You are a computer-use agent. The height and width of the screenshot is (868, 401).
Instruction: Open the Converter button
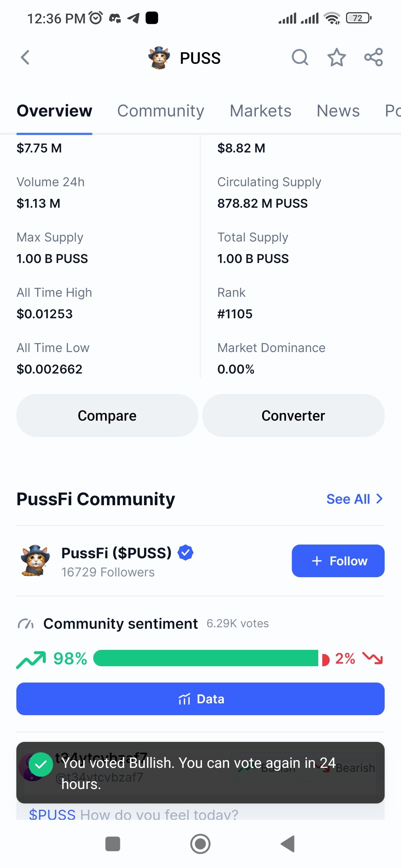click(x=293, y=415)
